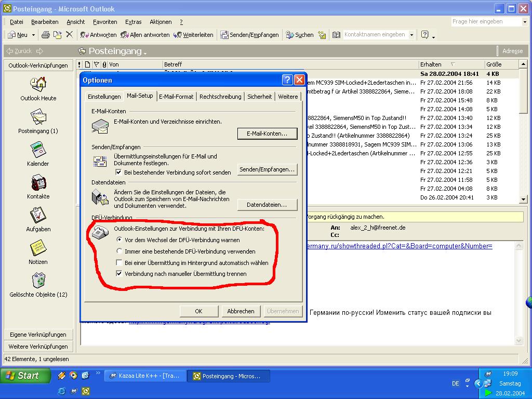The height and width of the screenshot is (399, 532).
Task: Uncheck 'Bei bestehender Verbindung sofort senden'
Action: 118,172
